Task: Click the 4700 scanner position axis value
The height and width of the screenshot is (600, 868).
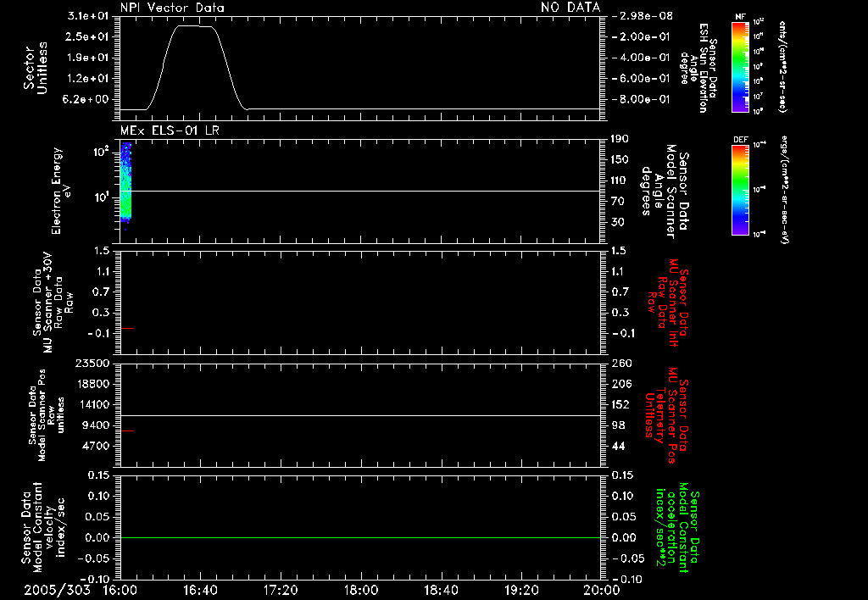Action: coord(97,446)
